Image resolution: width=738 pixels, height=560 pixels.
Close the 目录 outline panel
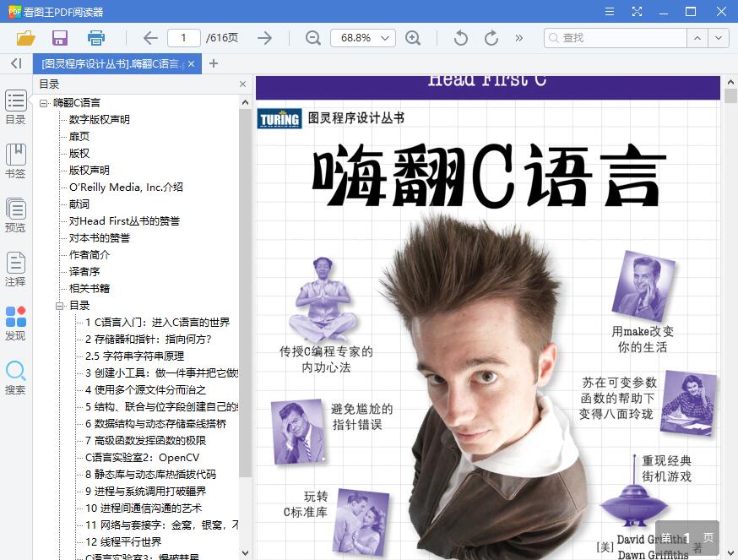tap(242, 84)
